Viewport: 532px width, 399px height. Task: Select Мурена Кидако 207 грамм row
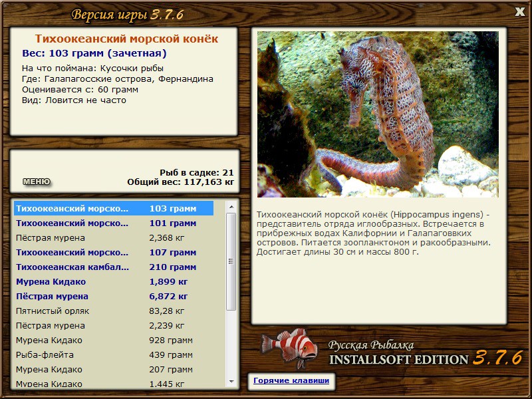click(114, 370)
